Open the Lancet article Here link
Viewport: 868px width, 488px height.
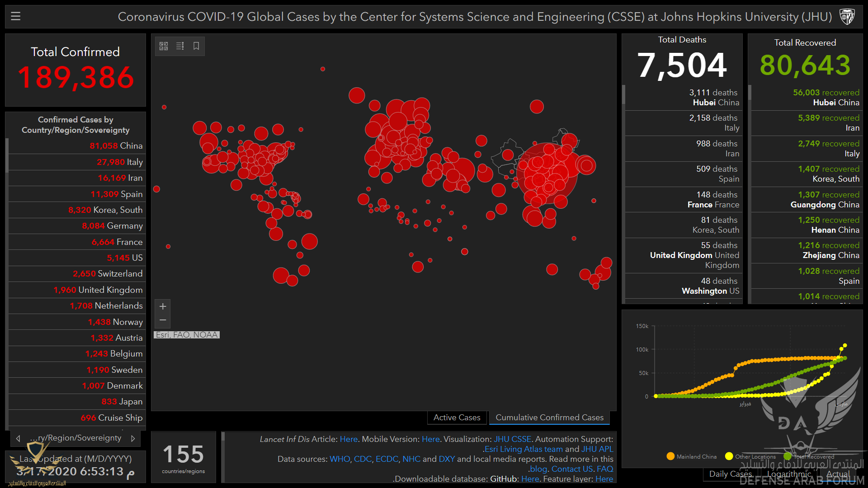click(x=349, y=439)
